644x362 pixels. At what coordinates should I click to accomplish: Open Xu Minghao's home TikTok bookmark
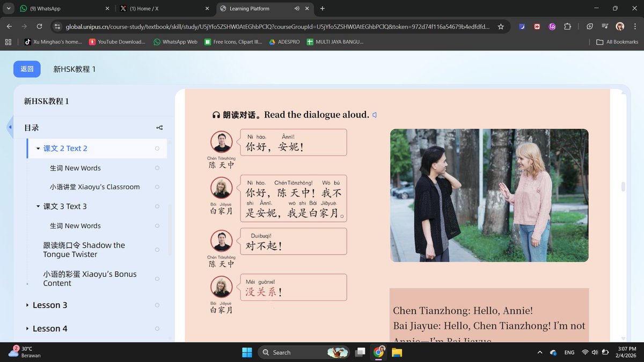click(x=53, y=42)
